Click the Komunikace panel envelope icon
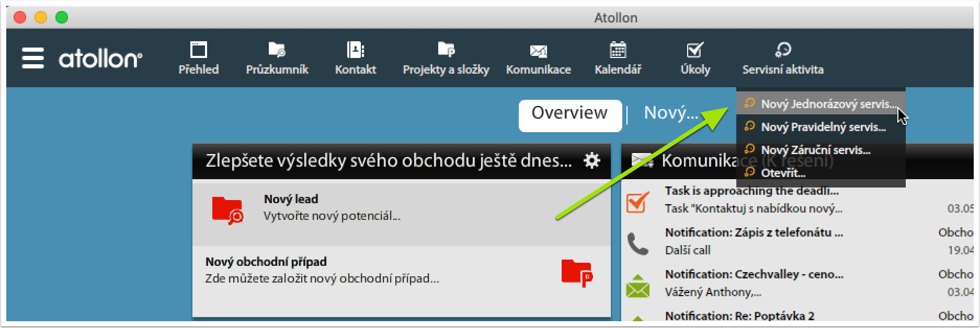 click(643, 160)
